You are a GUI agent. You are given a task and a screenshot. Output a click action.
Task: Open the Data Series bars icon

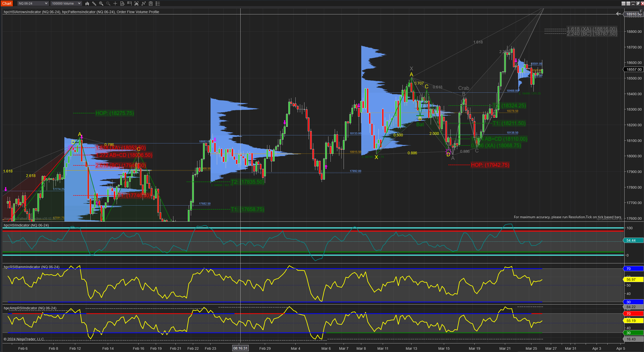coord(137,3)
